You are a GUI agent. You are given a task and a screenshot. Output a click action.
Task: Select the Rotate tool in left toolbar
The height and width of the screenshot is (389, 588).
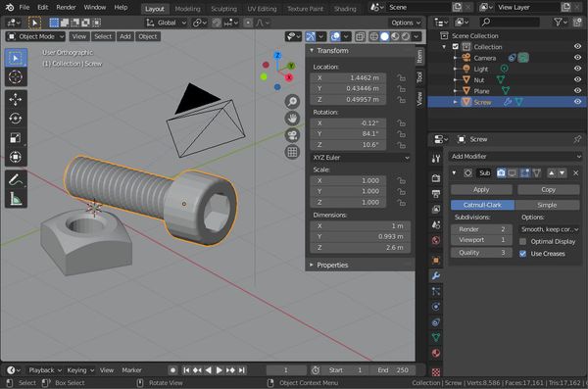click(x=16, y=119)
